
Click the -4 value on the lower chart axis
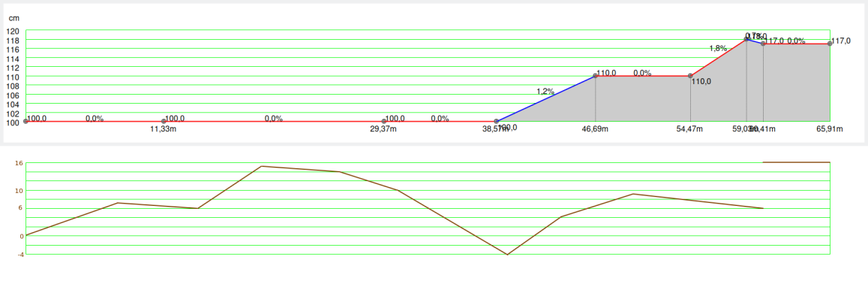point(20,255)
